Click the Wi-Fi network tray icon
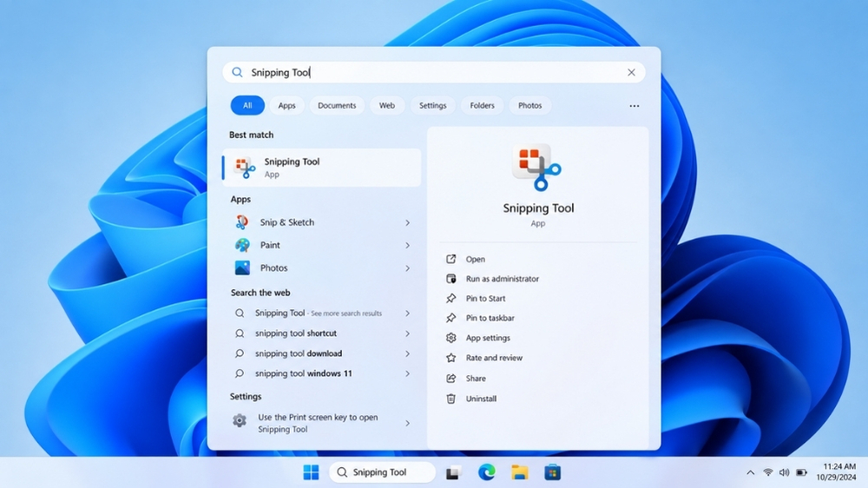 768,472
